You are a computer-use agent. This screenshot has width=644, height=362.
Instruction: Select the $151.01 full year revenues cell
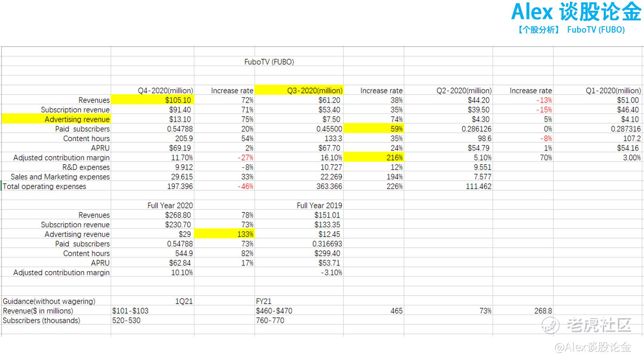point(299,215)
